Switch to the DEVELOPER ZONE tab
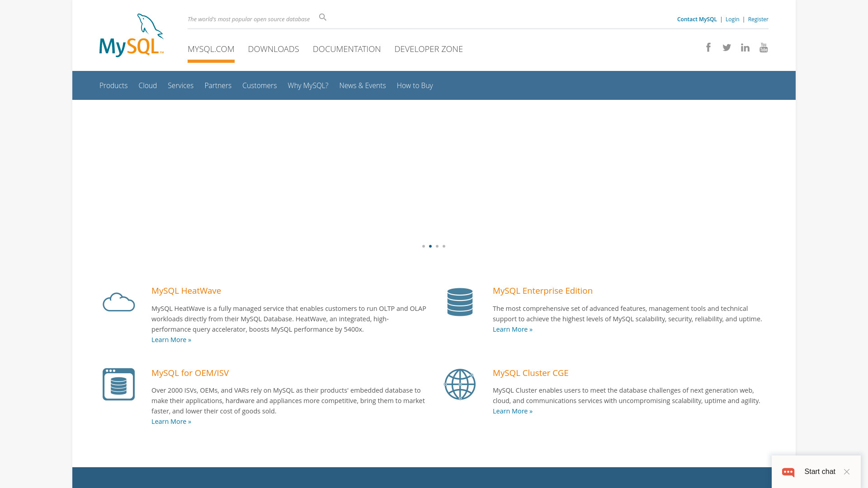The width and height of the screenshot is (868, 488). point(429,49)
